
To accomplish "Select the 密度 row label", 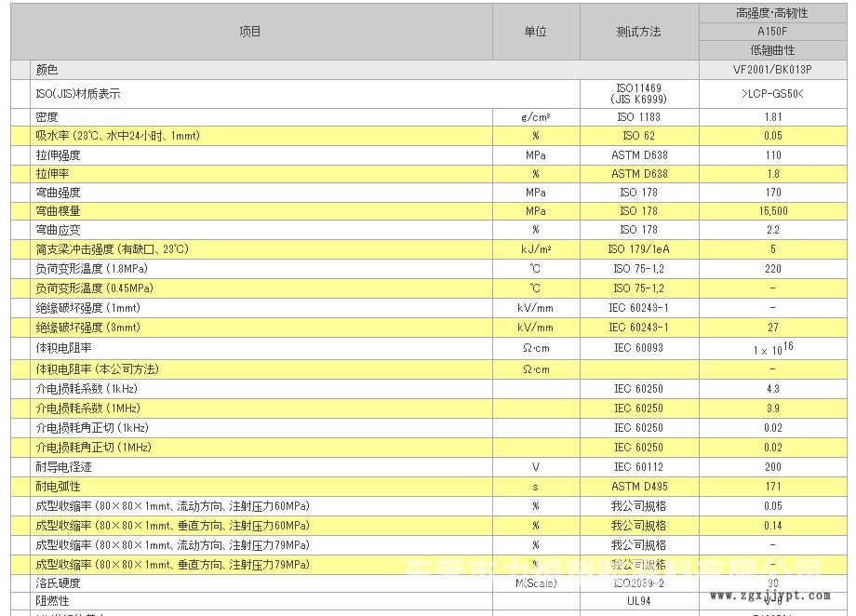I will pyautogui.click(x=47, y=117).
